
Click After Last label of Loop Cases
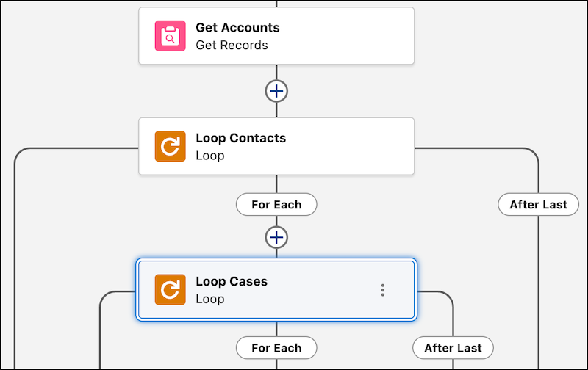[453, 348]
